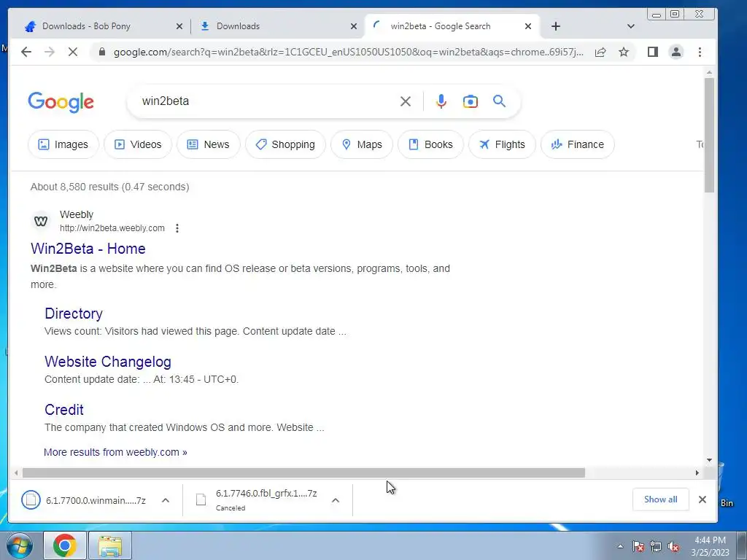Click the vertical scrollbar thumb

(x=709, y=135)
